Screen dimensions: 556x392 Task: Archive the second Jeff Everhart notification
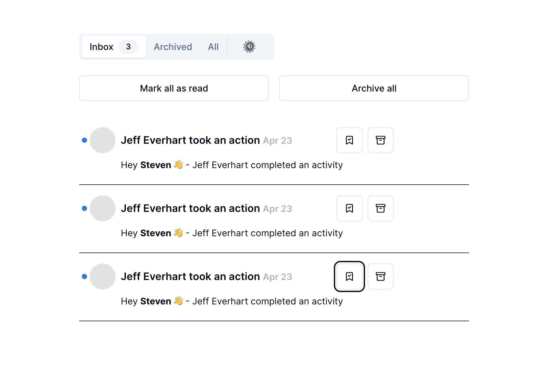[380, 208]
